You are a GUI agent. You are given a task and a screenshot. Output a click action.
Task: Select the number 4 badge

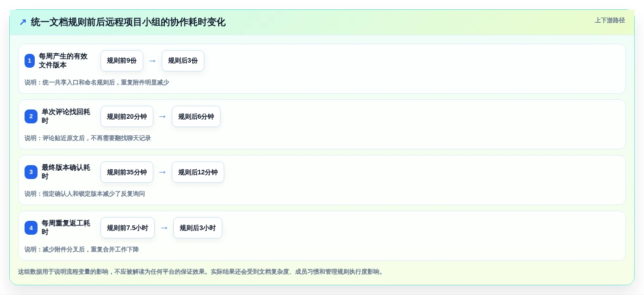31,228
